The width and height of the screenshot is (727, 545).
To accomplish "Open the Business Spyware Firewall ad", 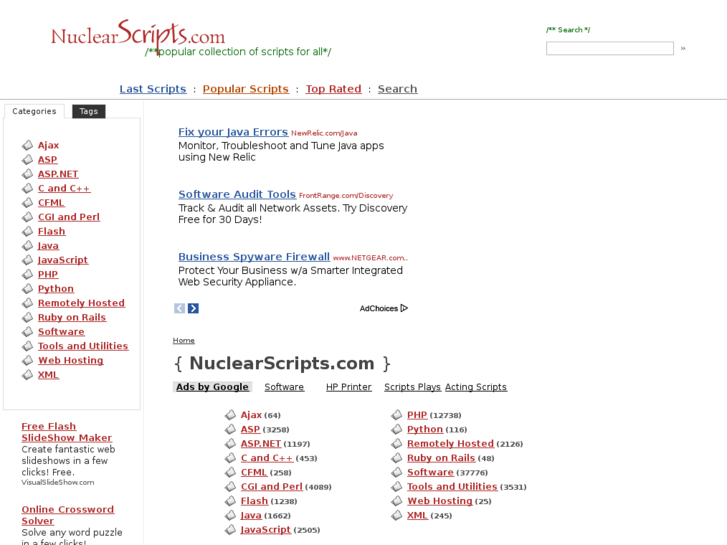I will pos(254,256).
